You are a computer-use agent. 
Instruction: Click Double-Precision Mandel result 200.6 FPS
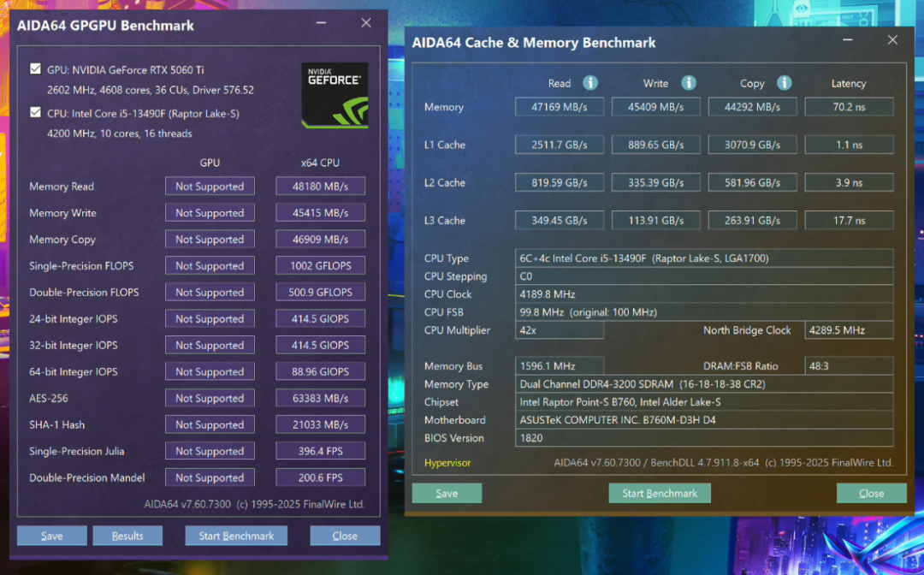click(x=321, y=477)
